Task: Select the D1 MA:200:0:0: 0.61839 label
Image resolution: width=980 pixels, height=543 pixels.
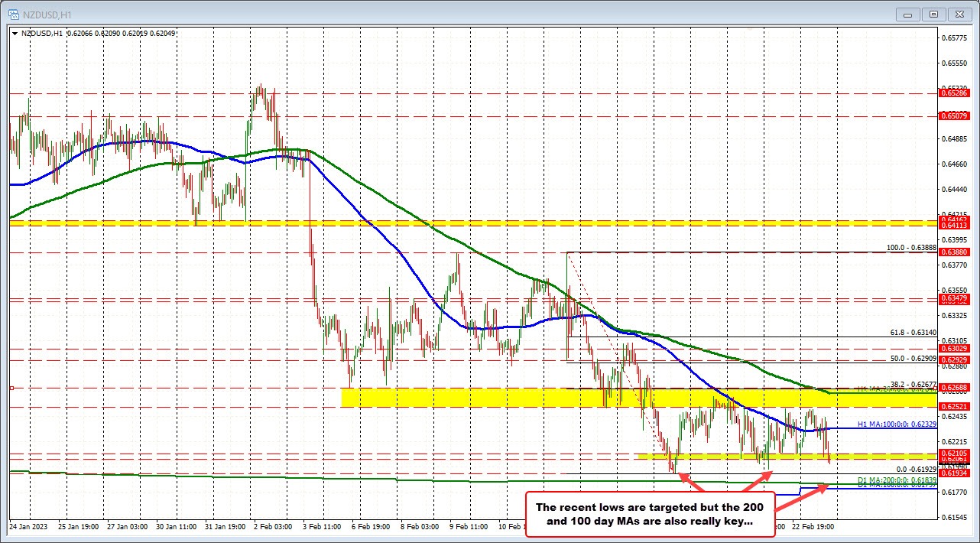Action: coord(896,479)
